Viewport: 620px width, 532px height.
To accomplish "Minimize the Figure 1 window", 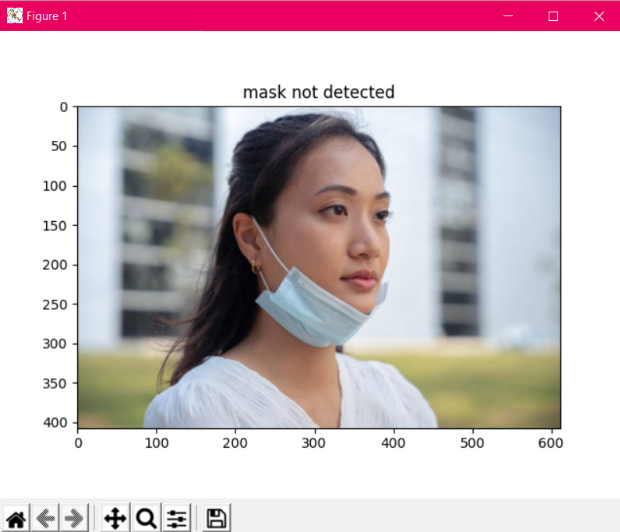I will click(507, 16).
